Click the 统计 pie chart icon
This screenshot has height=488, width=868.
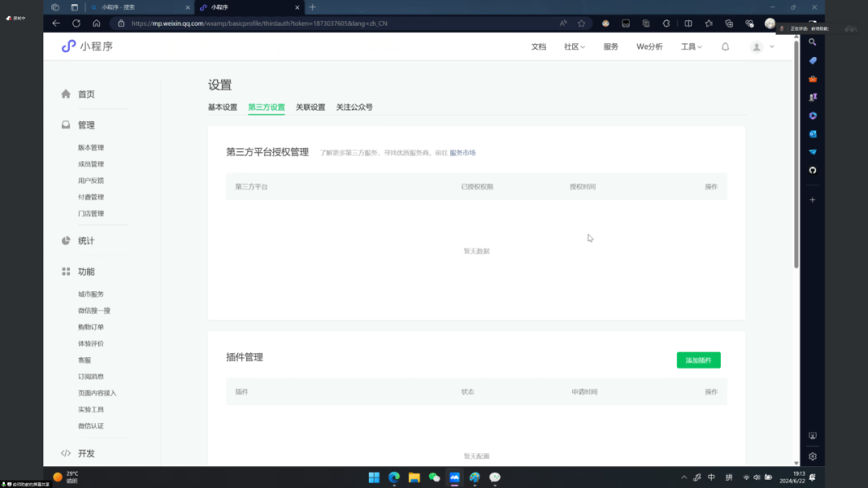point(66,241)
